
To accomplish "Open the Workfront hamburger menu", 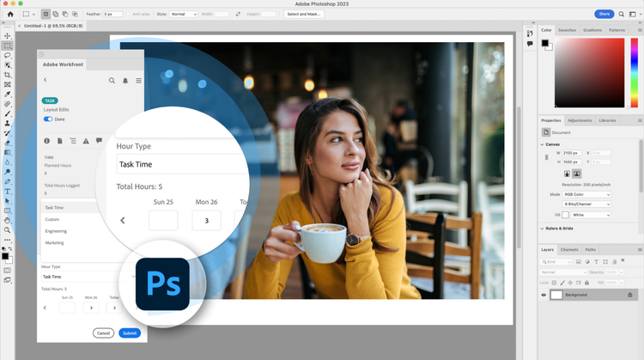I will (138, 81).
